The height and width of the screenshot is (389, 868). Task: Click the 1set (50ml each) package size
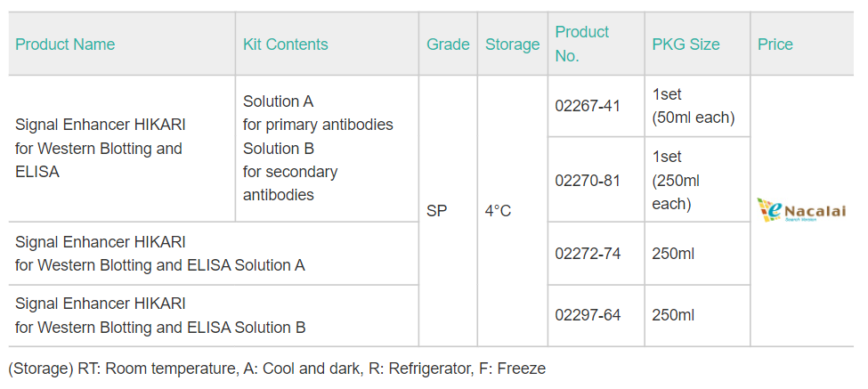coord(694,106)
